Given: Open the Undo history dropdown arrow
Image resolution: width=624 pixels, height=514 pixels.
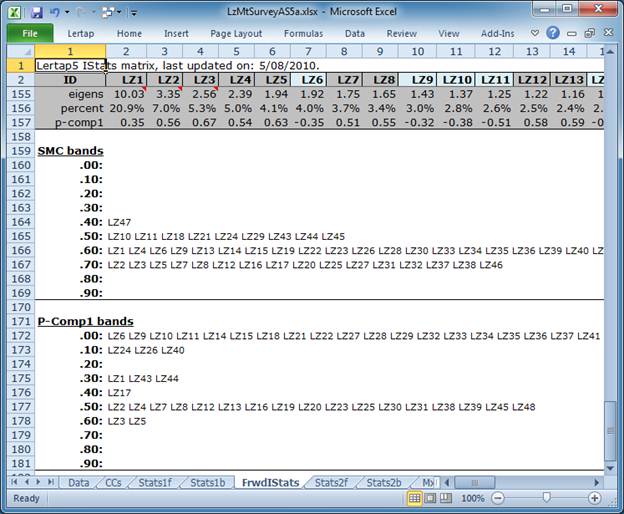Looking at the screenshot, I should [66, 12].
